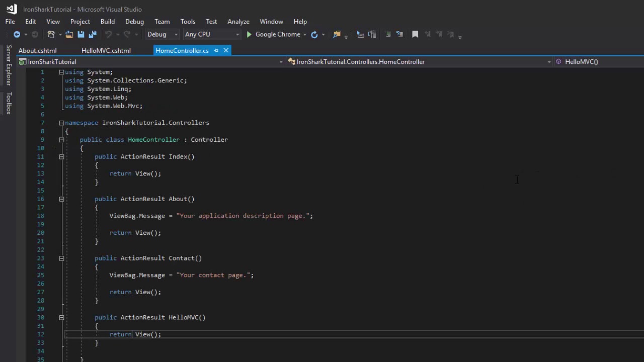Open the Test menu
This screenshot has width=644, height=362.
point(211,22)
